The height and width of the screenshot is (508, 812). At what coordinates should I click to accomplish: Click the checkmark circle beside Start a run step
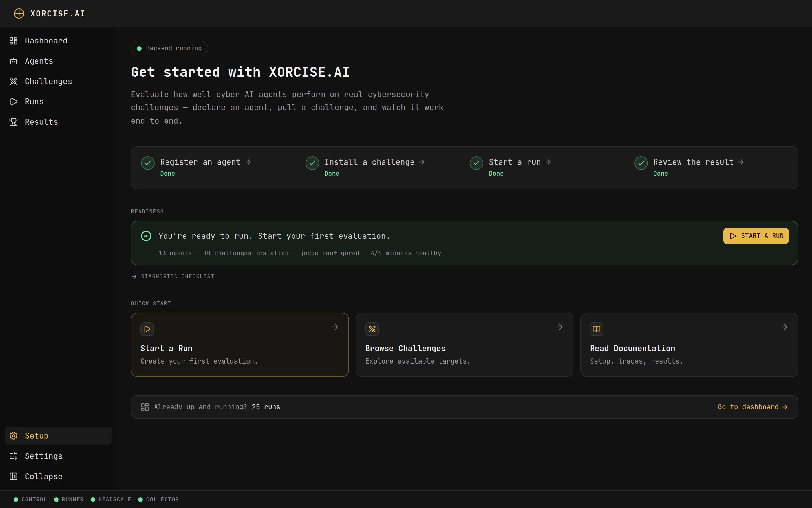click(x=476, y=163)
